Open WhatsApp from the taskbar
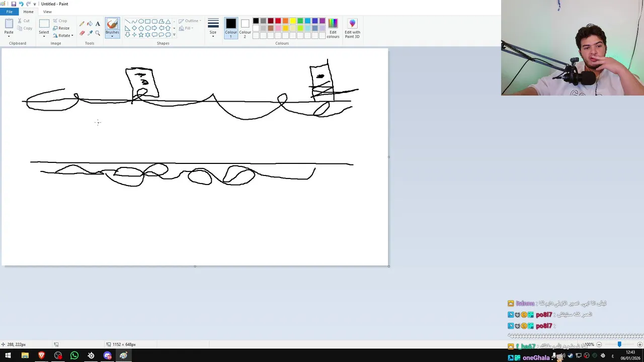Image resolution: width=644 pixels, height=362 pixels. click(x=74, y=356)
